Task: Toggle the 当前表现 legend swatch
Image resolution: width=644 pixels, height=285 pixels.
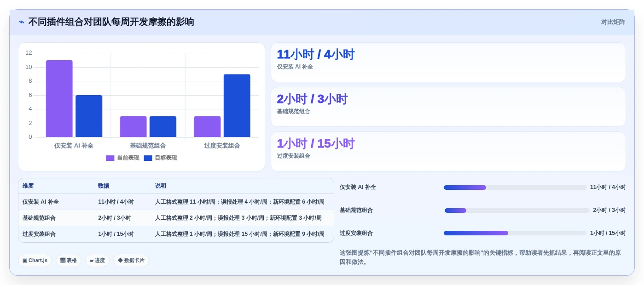Action: (110, 158)
